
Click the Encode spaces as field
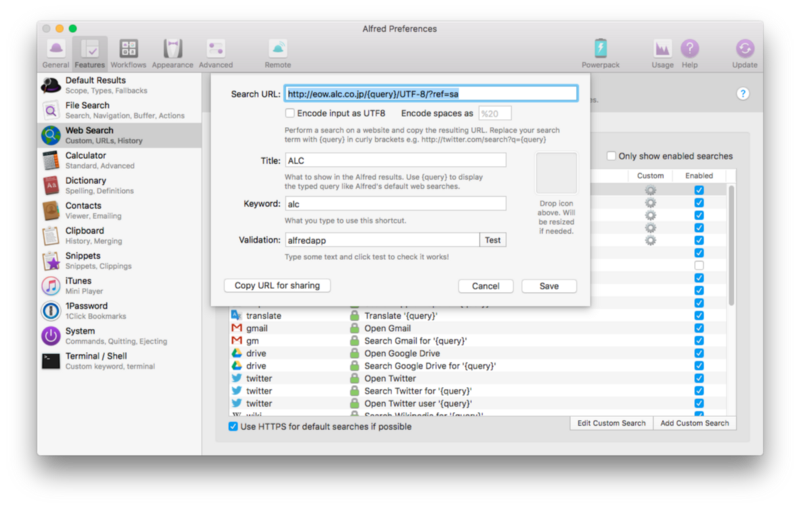click(x=495, y=113)
